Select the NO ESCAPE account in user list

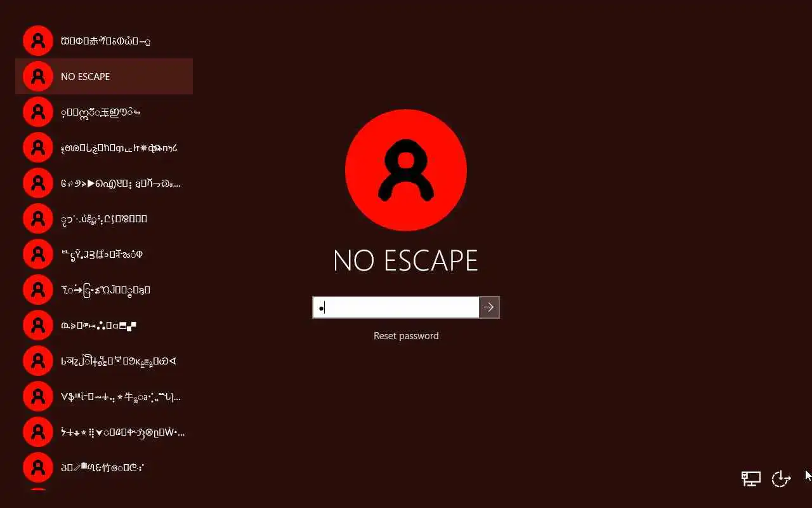pos(104,76)
